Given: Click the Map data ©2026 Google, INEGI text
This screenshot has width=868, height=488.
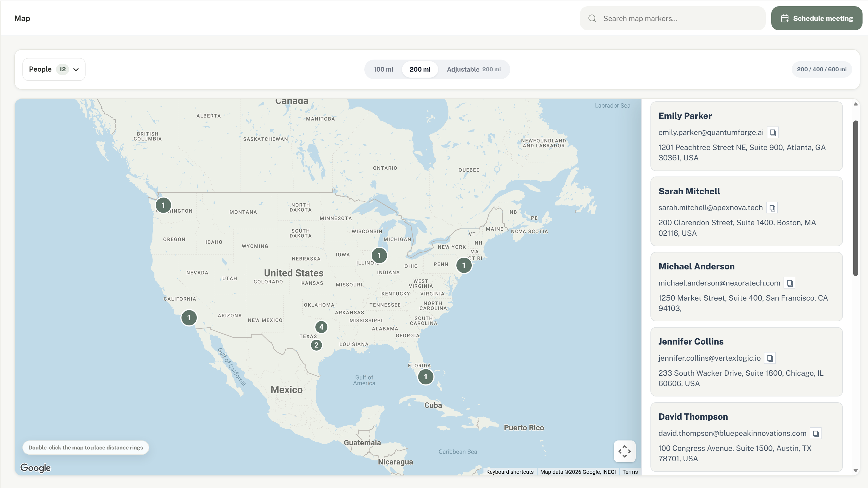Looking at the screenshot, I should pos(577,472).
